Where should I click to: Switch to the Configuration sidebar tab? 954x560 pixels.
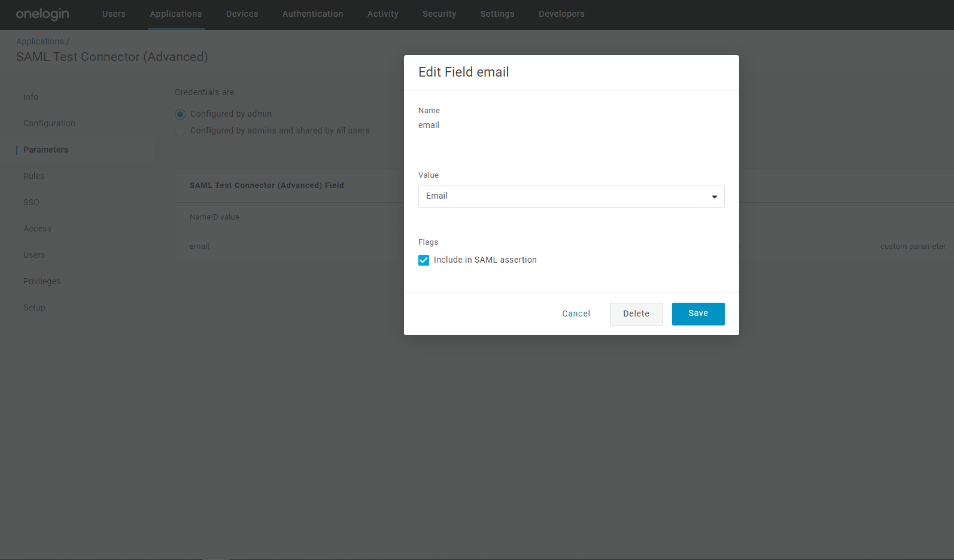[x=49, y=123]
